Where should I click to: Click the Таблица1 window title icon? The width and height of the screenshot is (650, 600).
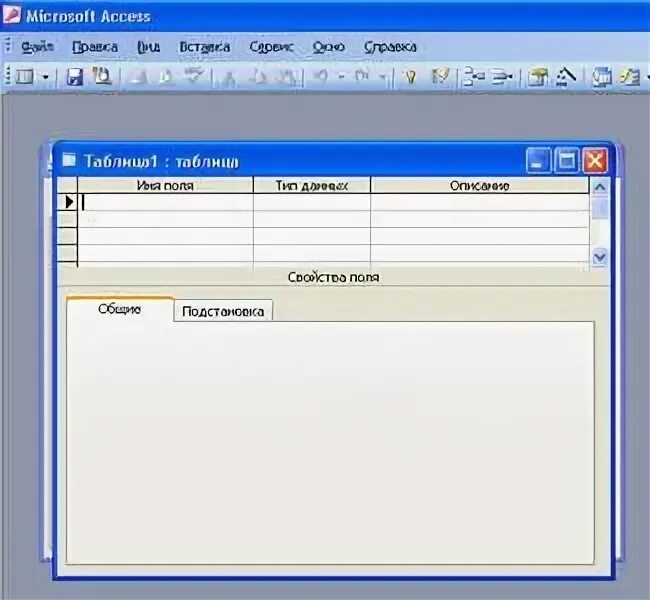[x=69, y=160]
